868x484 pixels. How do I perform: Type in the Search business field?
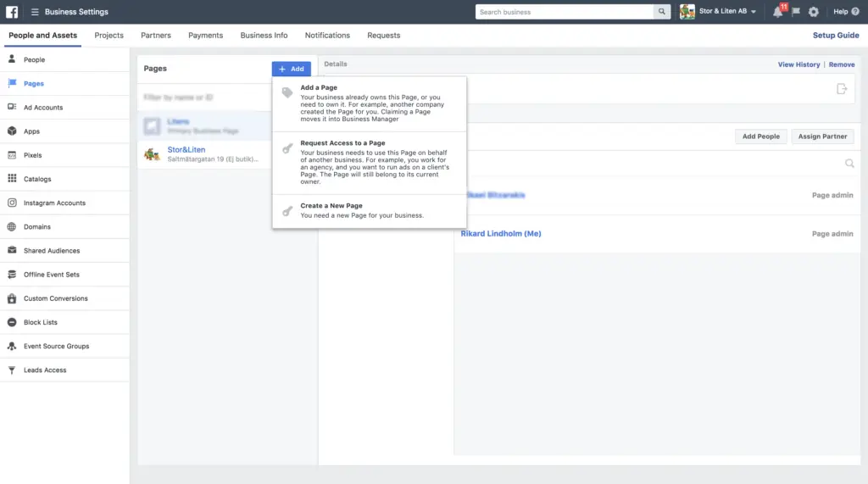[564, 12]
